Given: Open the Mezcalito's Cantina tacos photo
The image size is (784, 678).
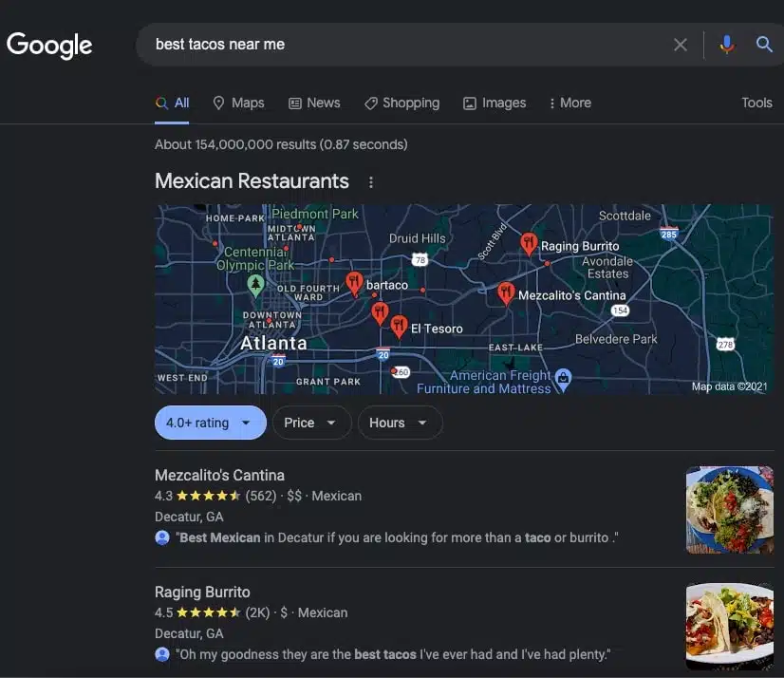Looking at the screenshot, I should [x=730, y=510].
